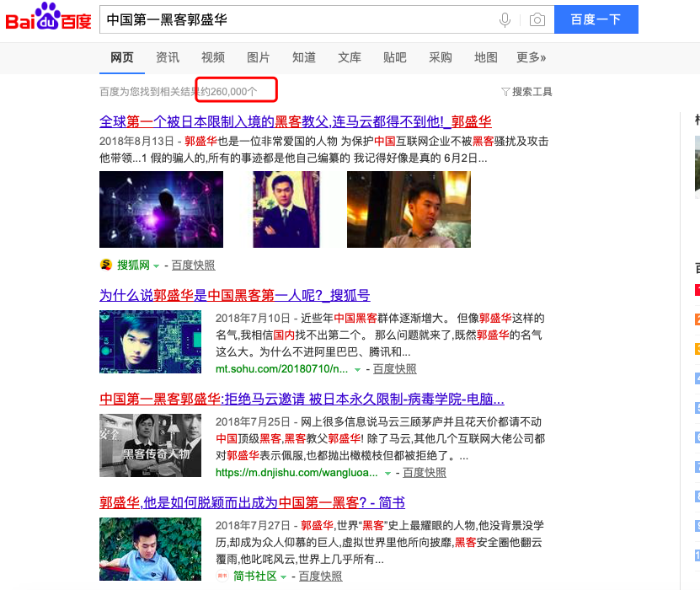The height and width of the screenshot is (590, 700).
Task: Click the Sohu site icon
Action: click(x=106, y=265)
